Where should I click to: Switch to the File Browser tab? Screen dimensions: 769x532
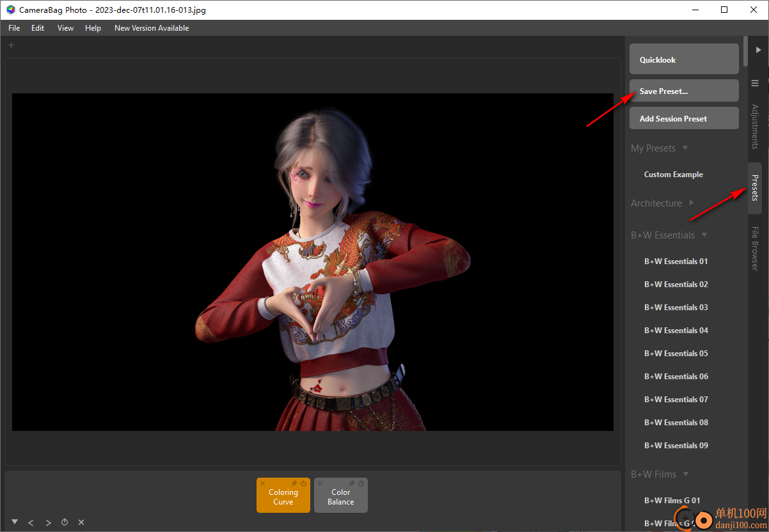tap(755, 249)
